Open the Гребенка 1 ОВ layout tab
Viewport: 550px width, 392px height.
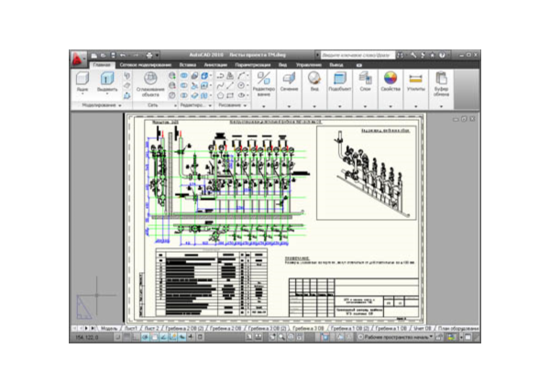[x=391, y=329]
